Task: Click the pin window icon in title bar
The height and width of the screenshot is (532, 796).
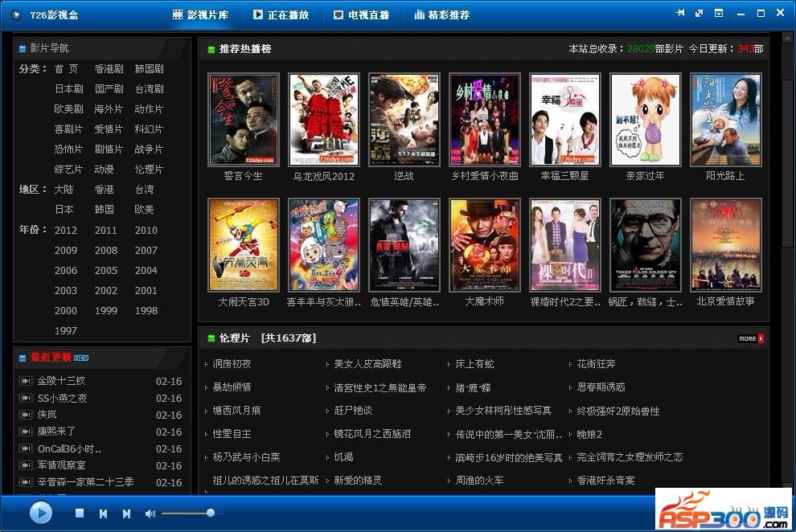Action: (x=679, y=13)
